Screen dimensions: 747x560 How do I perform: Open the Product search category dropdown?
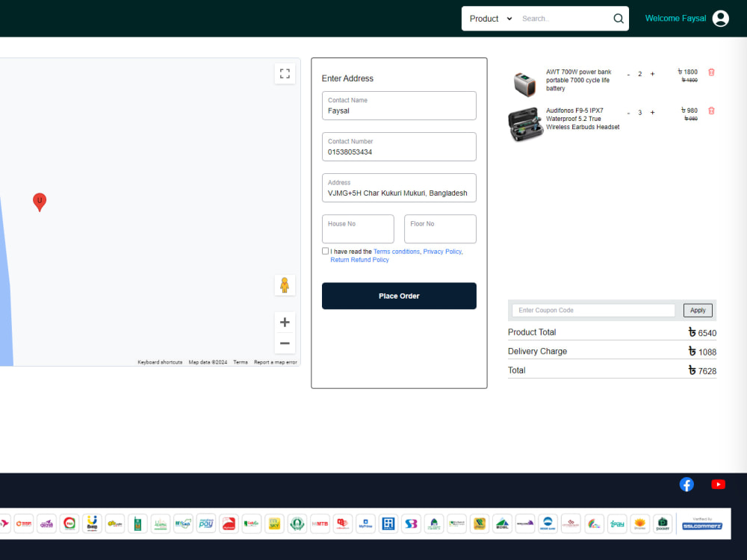point(491,19)
